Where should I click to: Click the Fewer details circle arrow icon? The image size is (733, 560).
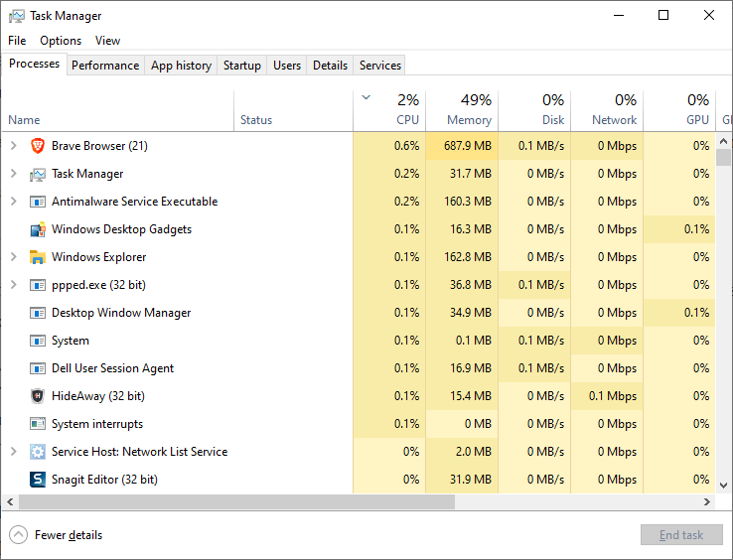[18, 535]
